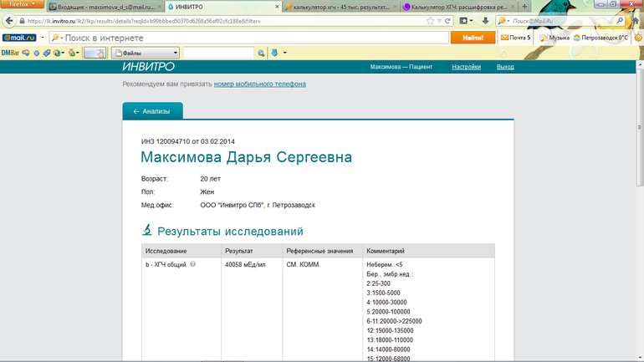The width and height of the screenshot is (644, 362).
Task: Click the ИНВИТРО site logo
Action: (148, 67)
